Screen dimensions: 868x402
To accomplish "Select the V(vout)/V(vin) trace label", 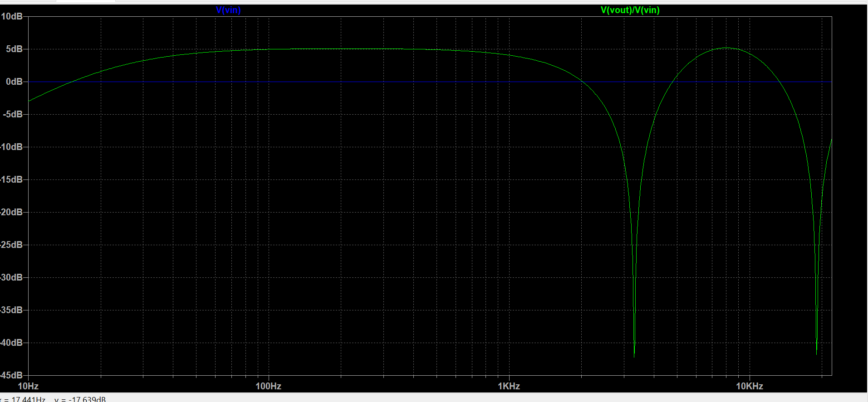I will pyautogui.click(x=630, y=10).
